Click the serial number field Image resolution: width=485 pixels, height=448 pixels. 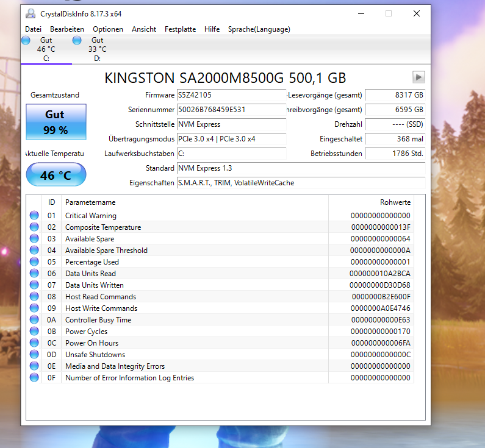point(231,110)
